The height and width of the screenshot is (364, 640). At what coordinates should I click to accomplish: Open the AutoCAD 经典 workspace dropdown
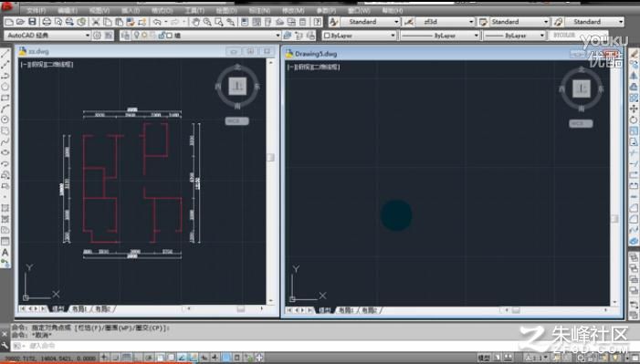coord(47,36)
